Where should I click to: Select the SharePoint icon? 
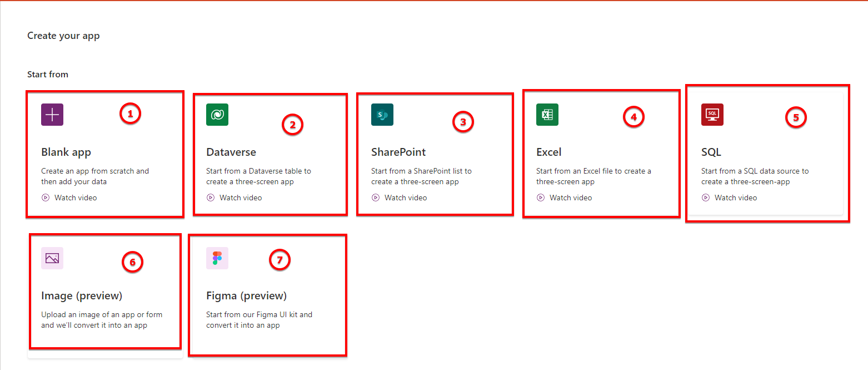tap(382, 114)
